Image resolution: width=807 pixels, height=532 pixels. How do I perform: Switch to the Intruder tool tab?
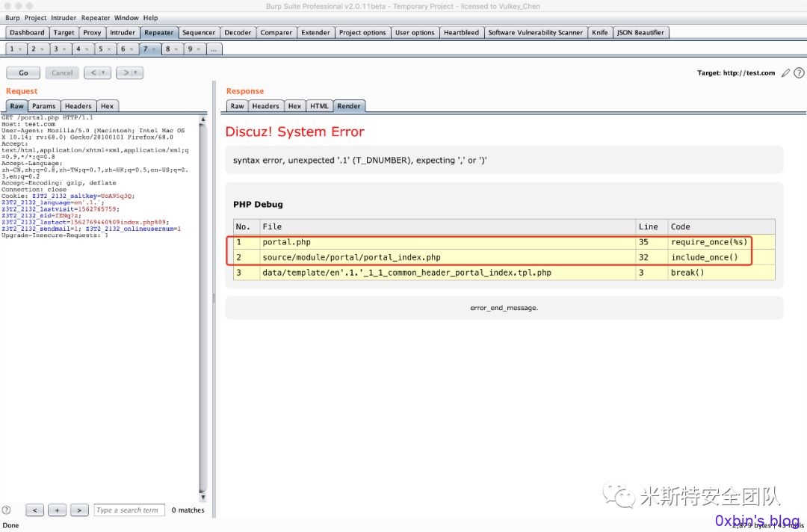123,32
